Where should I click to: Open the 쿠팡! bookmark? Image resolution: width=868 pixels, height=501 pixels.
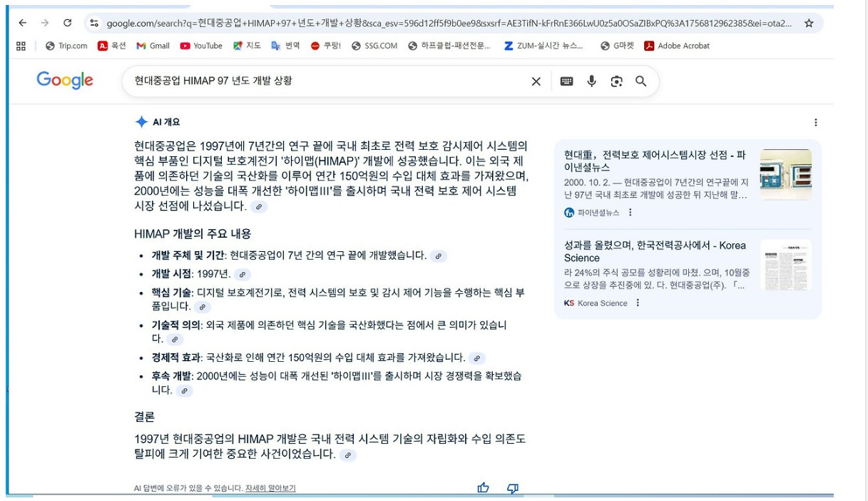point(326,46)
